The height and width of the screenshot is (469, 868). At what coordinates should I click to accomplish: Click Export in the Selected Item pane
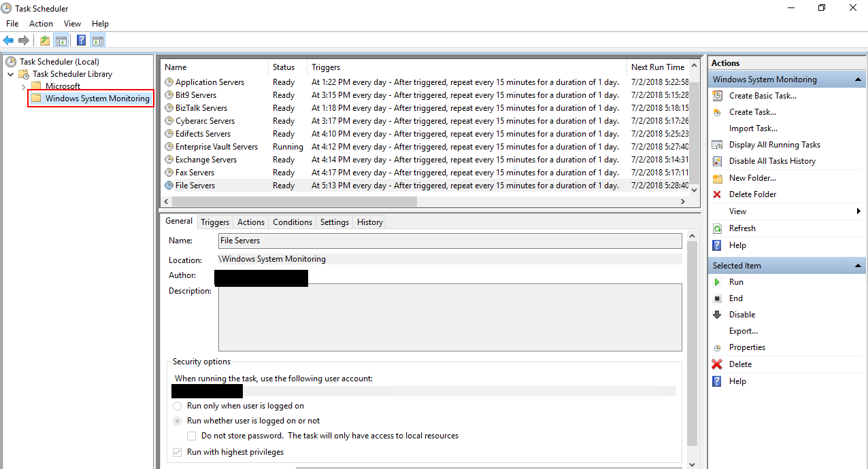743,330
